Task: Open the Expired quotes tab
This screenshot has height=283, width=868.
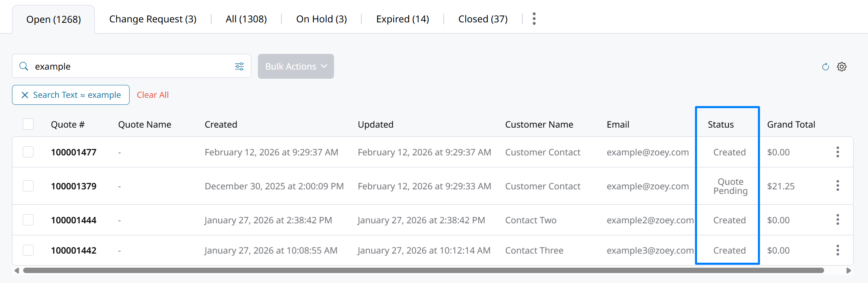Action: point(402,19)
